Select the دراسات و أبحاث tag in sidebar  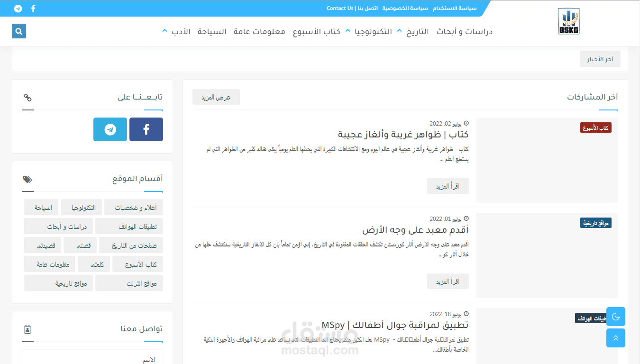[x=58, y=226]
